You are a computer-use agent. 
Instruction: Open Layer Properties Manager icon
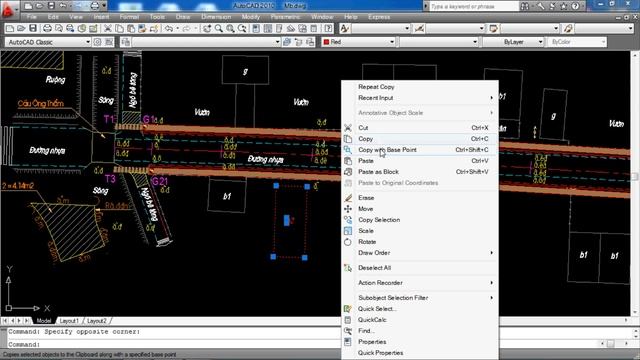(125, 42)
